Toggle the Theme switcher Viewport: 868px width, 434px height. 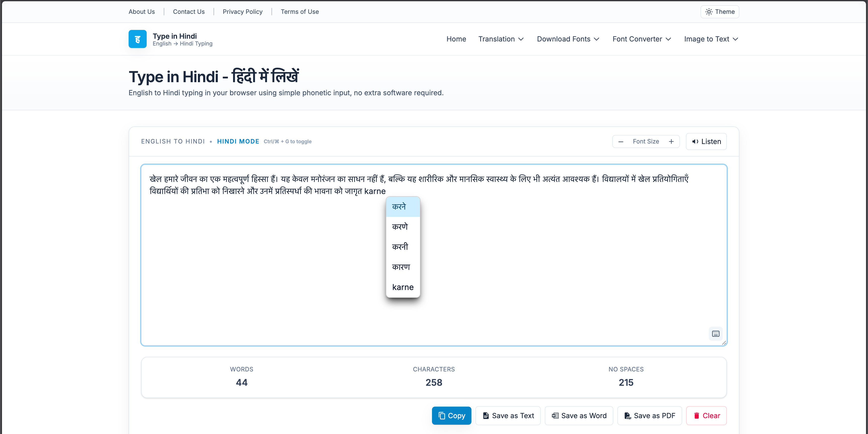coord(720,12)
